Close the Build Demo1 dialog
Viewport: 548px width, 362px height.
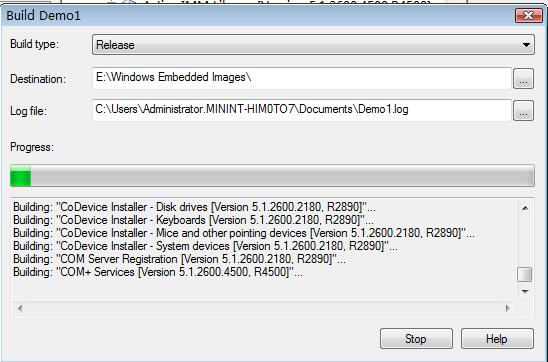click(x=528, y=16)
